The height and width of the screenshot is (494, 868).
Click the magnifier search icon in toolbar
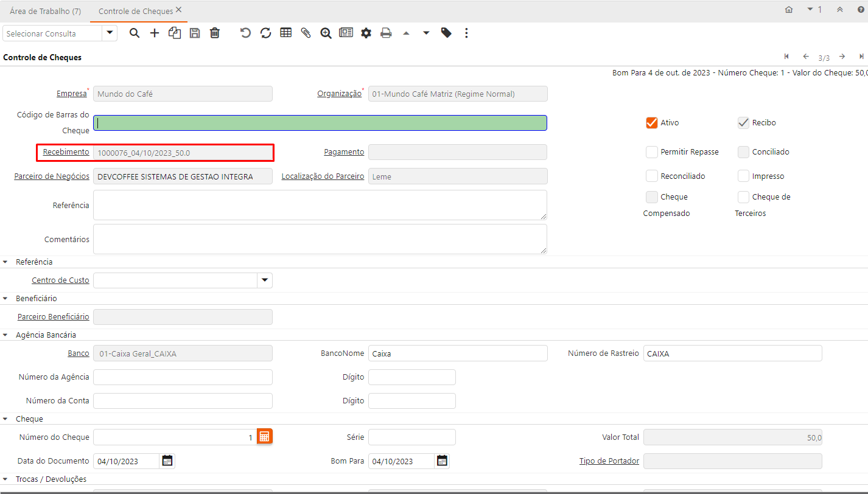pos(135,33)
